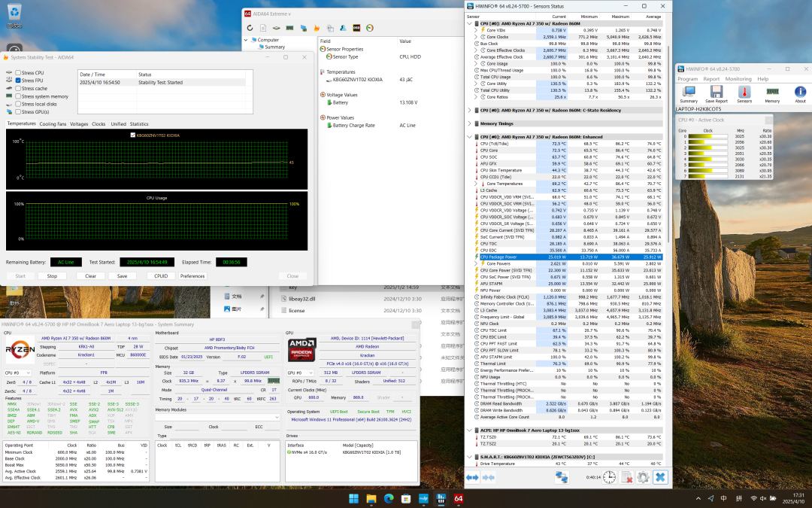This screenshot has width=812, height=508.
Task: Open the Memory Modules dropdown in System Summary
Action: click(x=217, y=417)
